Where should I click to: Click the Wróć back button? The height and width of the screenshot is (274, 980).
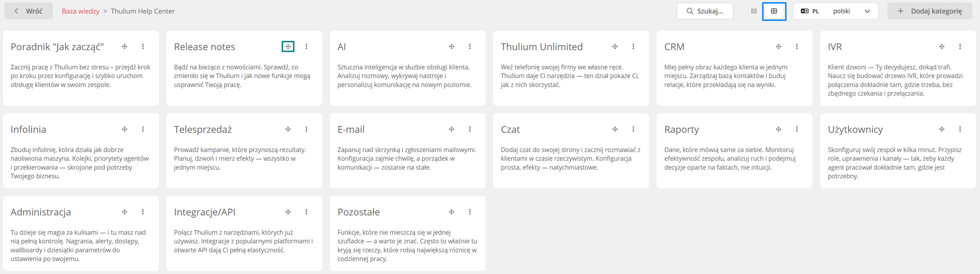point(29,11)
